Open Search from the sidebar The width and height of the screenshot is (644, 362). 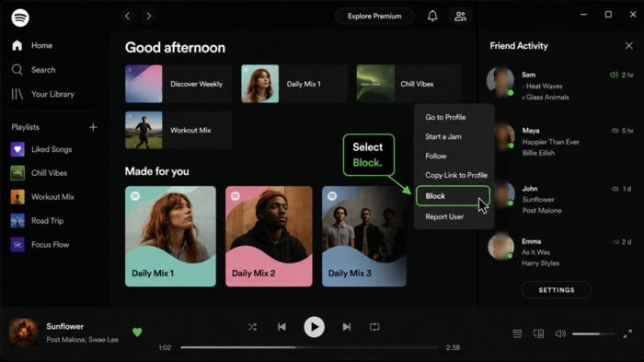34,69
